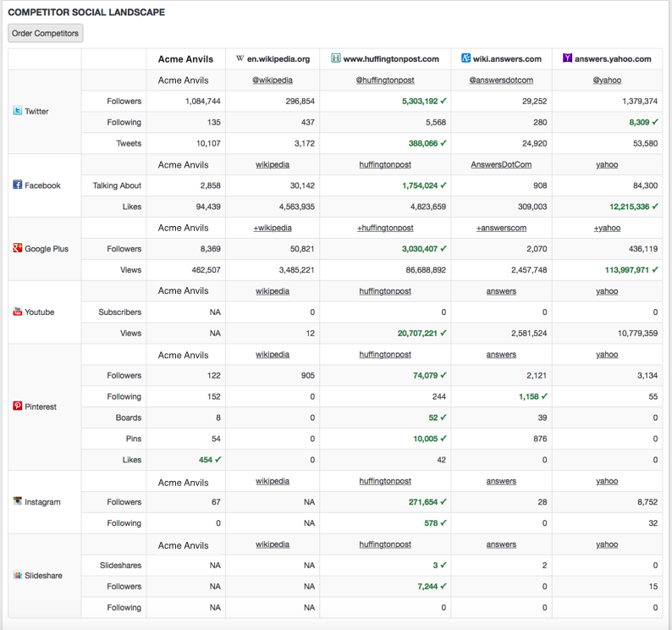Screen dimensions: 672x630
Task: Open wikipedia link in Instagram row
Action: [273, 481]
